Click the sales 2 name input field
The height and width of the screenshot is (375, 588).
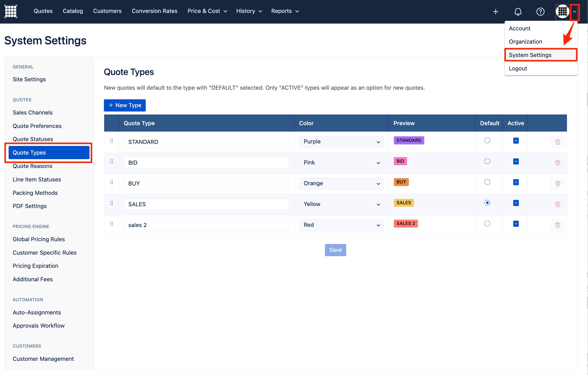click(206, 225)
